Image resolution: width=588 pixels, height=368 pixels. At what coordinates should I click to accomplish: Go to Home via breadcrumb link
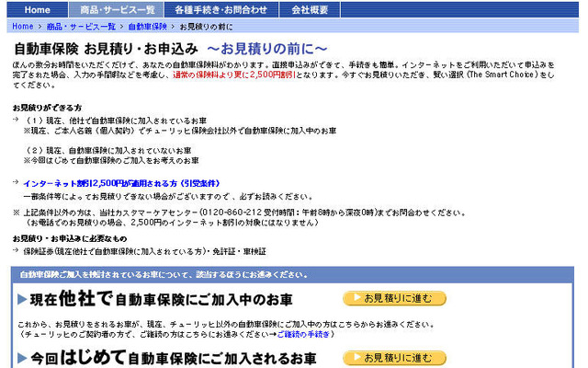coord(22,27)
